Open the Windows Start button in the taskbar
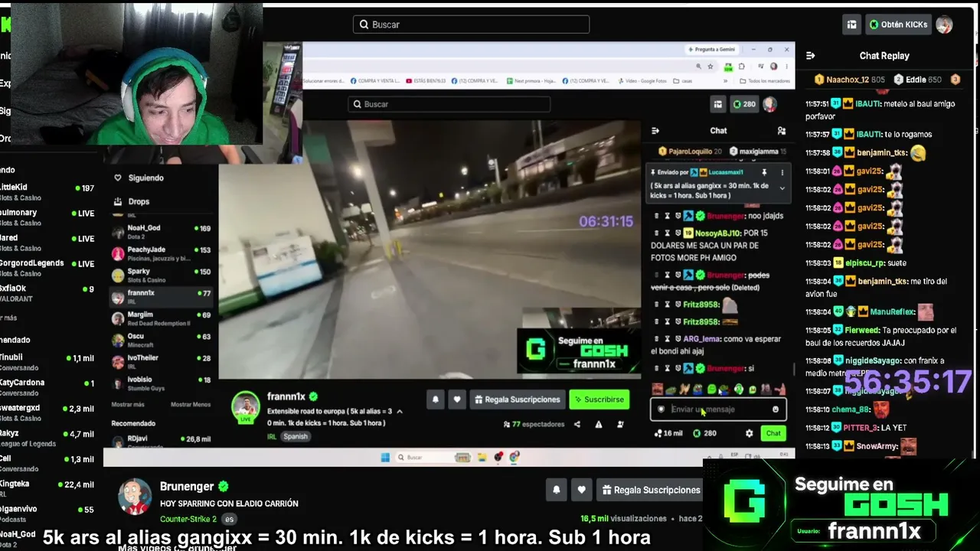This screenshot has width=980, height=551. click(385, 458)
